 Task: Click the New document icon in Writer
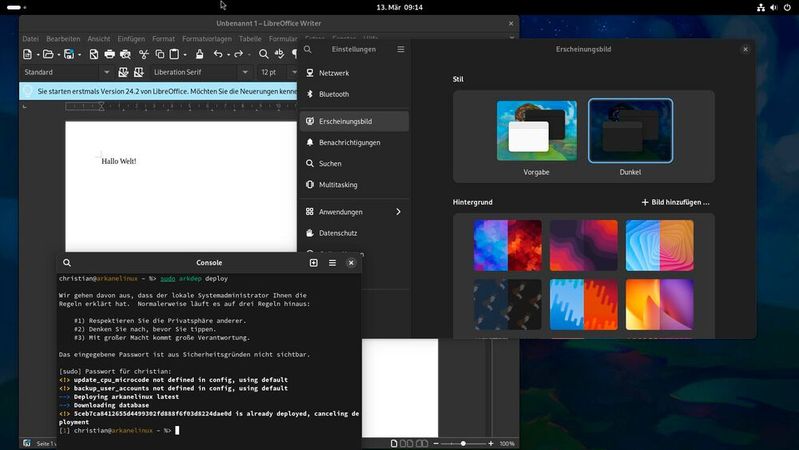click(x=28, y=54)
